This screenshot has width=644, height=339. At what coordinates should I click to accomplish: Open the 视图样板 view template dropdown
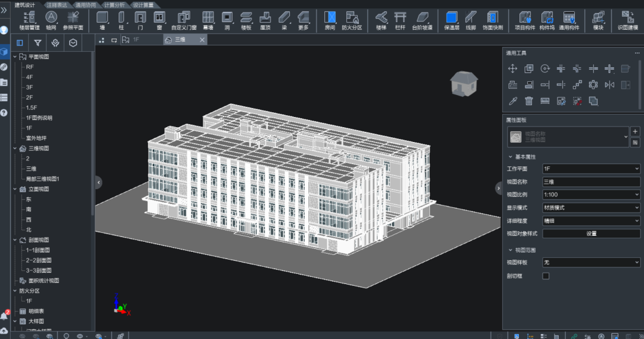592,262
